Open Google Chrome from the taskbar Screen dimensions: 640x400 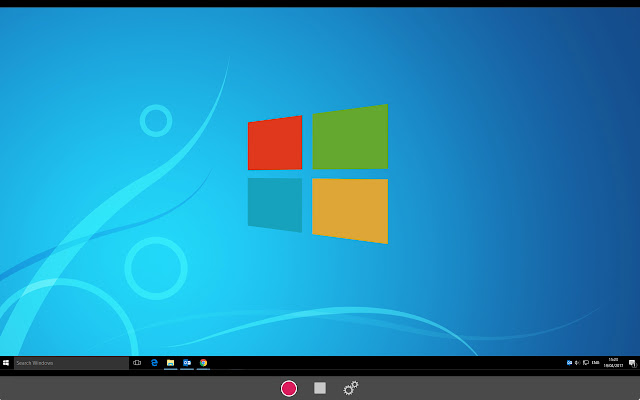(203, 363)
